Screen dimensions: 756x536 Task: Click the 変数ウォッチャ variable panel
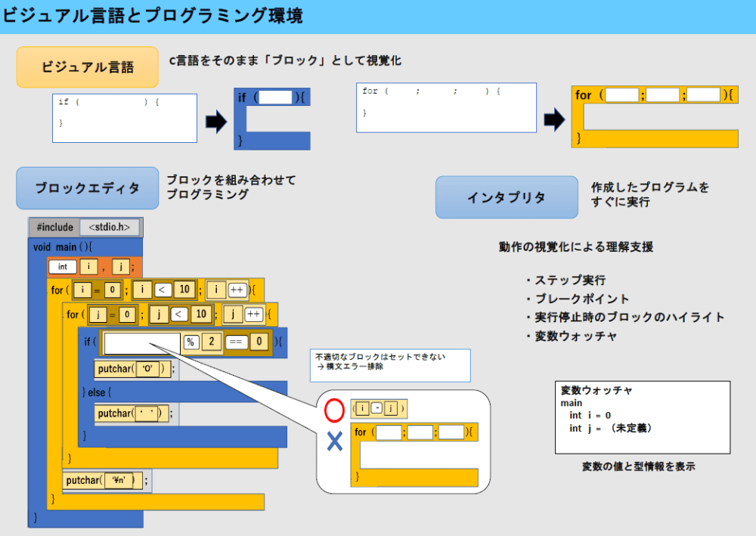point(642,417)
